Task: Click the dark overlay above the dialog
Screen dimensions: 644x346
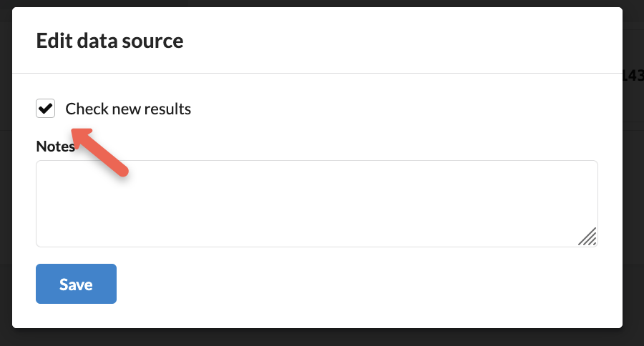Action: [322, 4]
